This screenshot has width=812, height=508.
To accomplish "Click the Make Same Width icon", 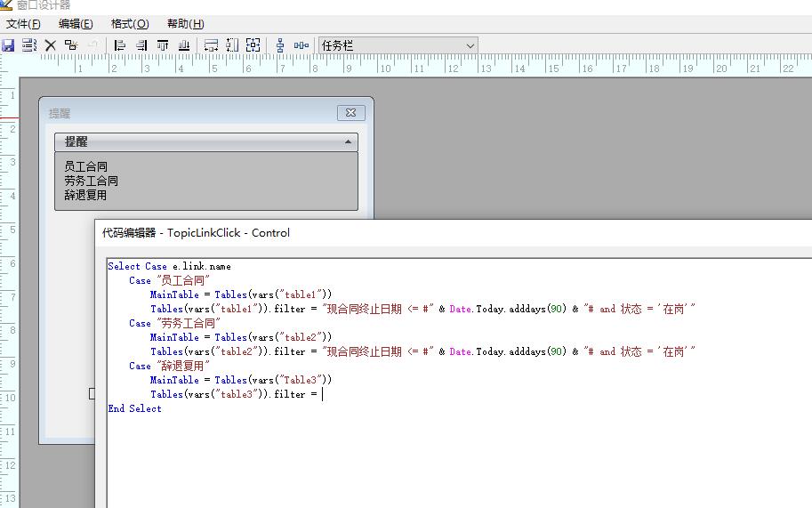I will pyautogui.click(x=211, y=45).
